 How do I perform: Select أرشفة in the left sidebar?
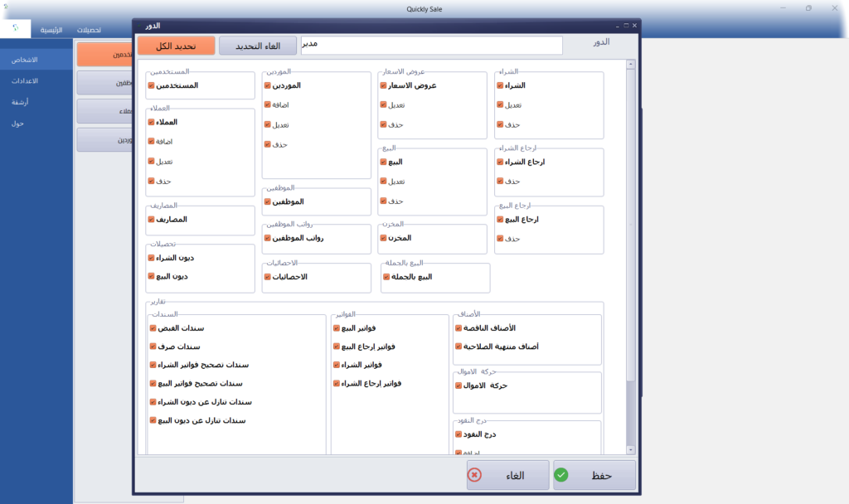click(x=36, y=102)
